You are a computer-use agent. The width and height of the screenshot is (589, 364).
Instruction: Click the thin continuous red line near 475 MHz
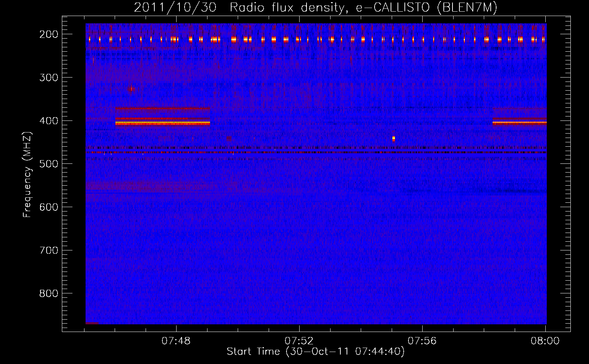tap(316, 153)
